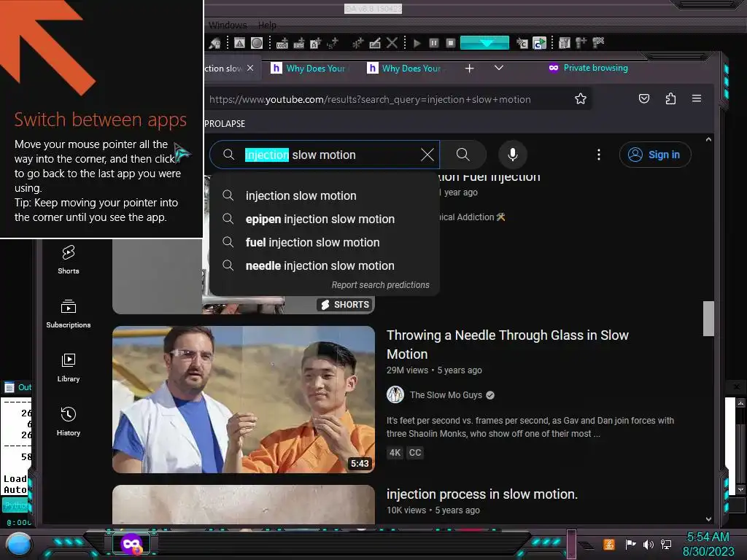Image resolution: width=747 pixels, height=560 pixels.
Task: Click 'Report search predictions' link
Action: pos(380,285)
